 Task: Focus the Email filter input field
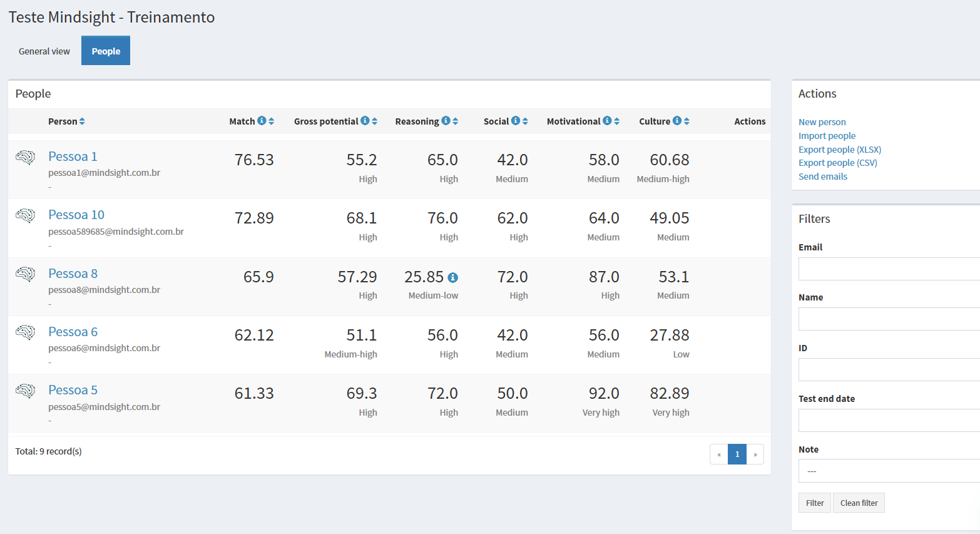click(889, 269)
